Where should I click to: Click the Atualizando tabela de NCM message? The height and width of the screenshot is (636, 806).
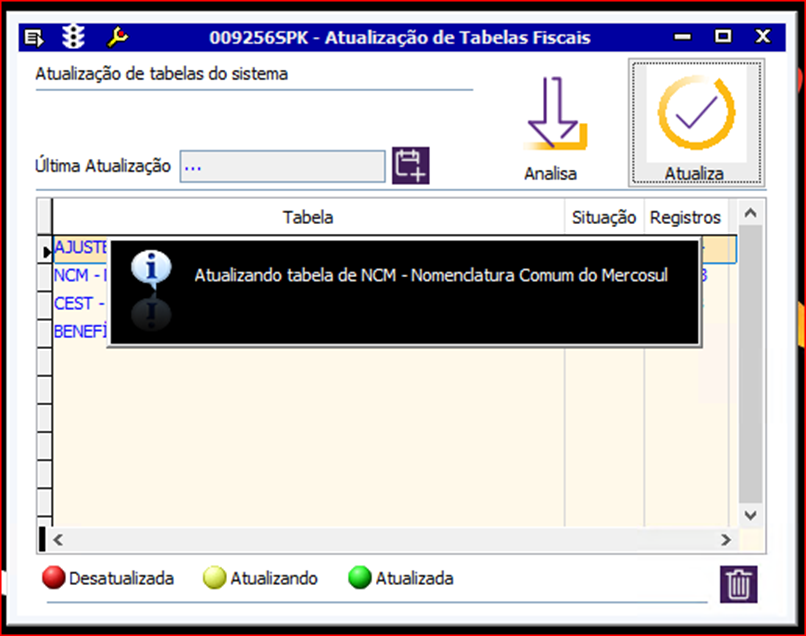(x=431, y=276)
